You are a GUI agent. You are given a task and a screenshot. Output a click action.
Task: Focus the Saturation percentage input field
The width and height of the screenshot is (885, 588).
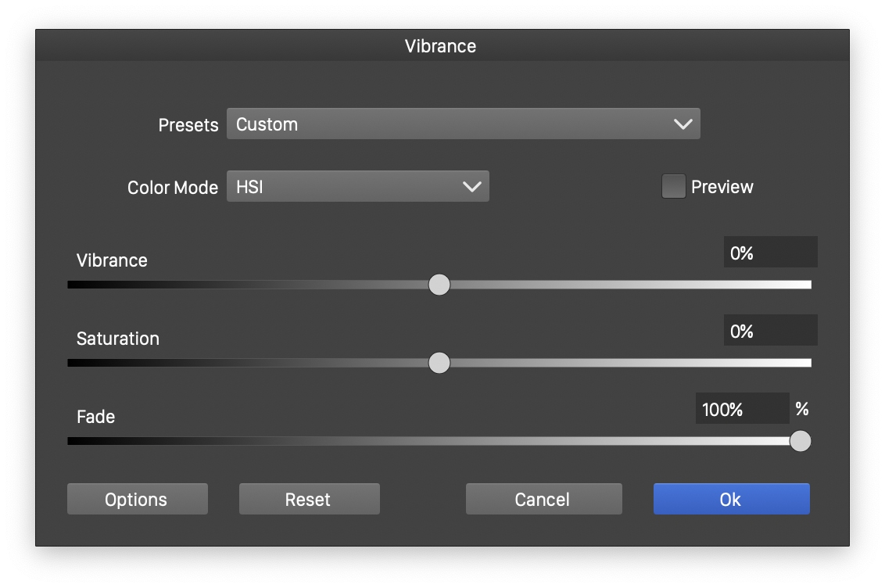click(770, 331)
